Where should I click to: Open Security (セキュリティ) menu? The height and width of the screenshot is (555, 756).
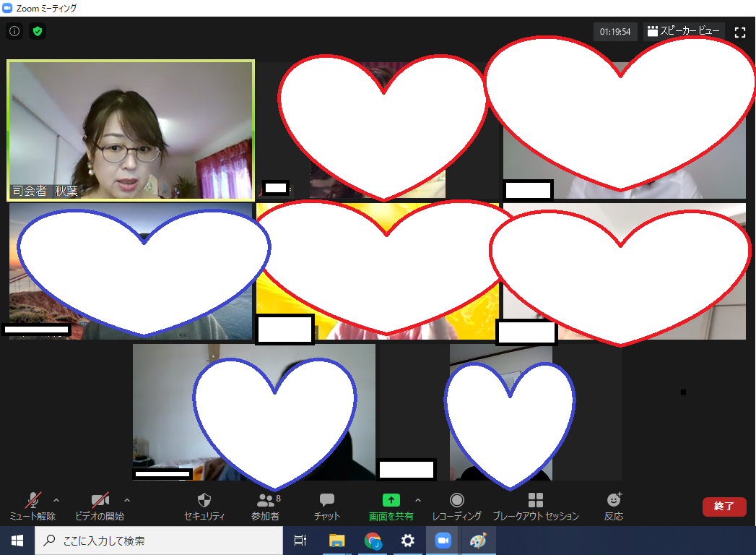pos(204,507)
